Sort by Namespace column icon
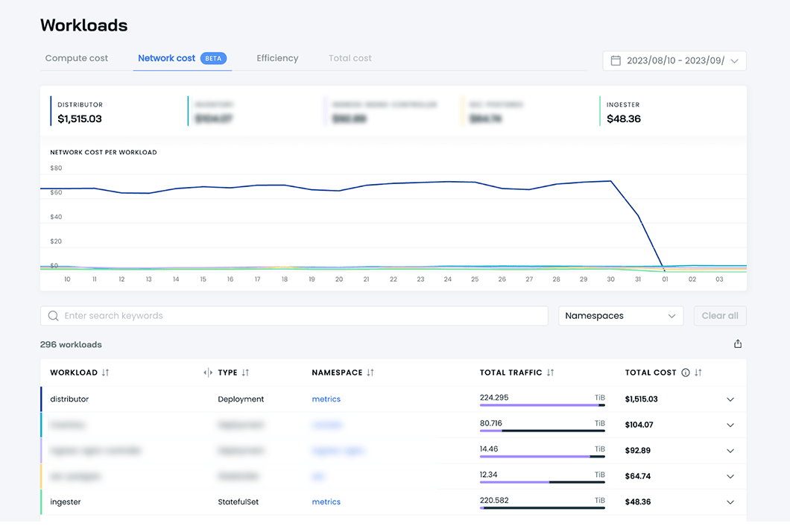 coord(370,373)
